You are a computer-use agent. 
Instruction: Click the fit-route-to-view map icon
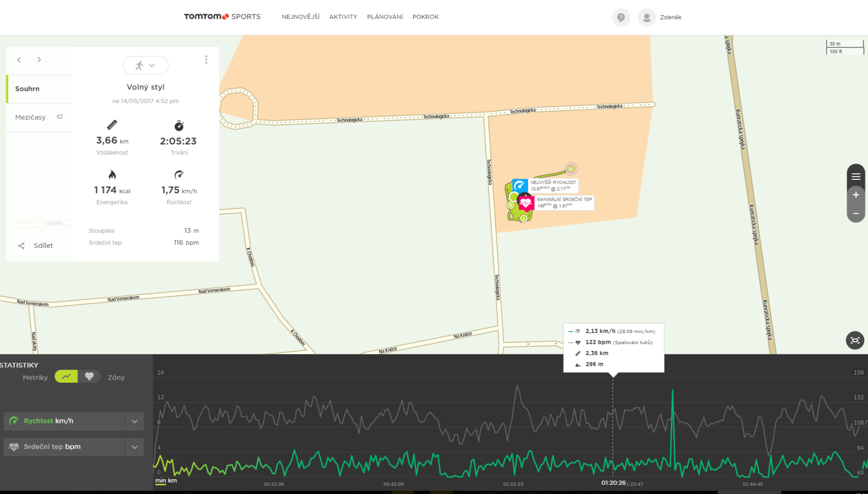[x=855, y=340]
